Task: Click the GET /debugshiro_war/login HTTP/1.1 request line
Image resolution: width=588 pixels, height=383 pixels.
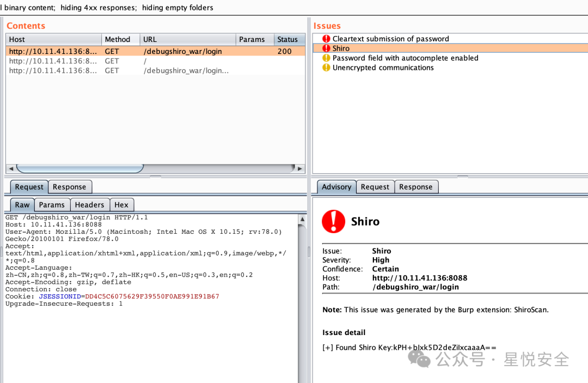Action: [x=77, y=217]
